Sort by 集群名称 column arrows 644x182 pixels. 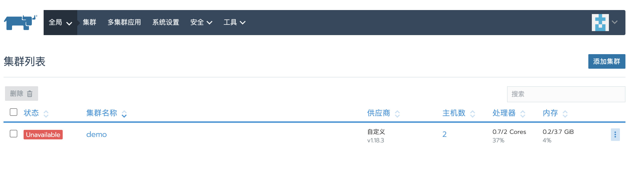click(x=124, y=114)
